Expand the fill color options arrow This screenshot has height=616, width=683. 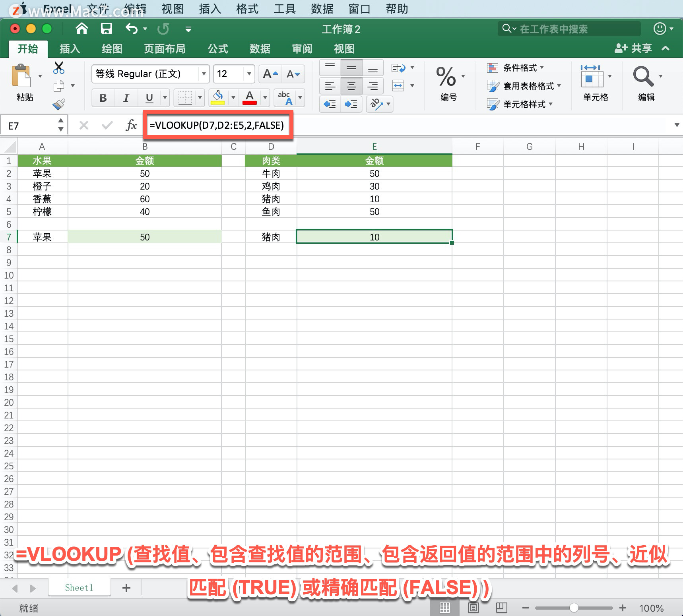233,98
